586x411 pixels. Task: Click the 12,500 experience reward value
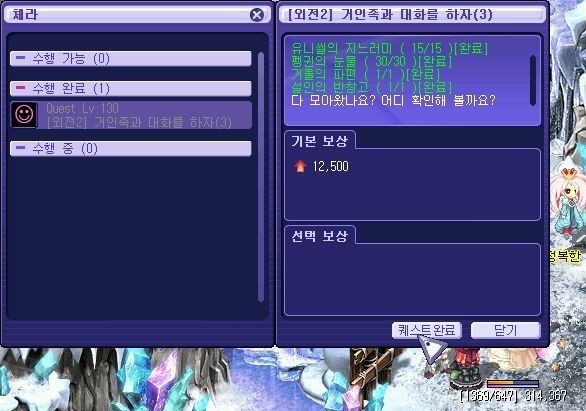[330, 166]
